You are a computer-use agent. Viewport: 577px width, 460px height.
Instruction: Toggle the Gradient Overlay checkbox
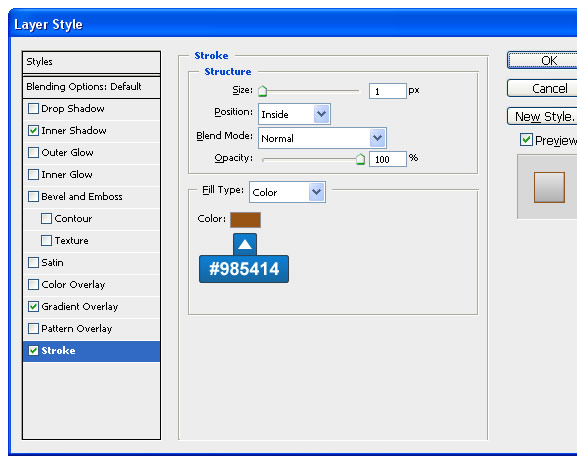pos(33,307)
